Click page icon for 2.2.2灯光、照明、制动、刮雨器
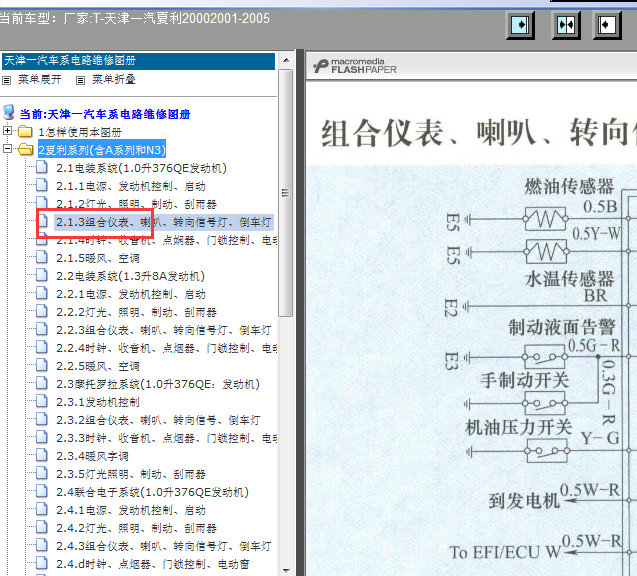The width and height of the screenshot is (637, 576). coord(42,311)
